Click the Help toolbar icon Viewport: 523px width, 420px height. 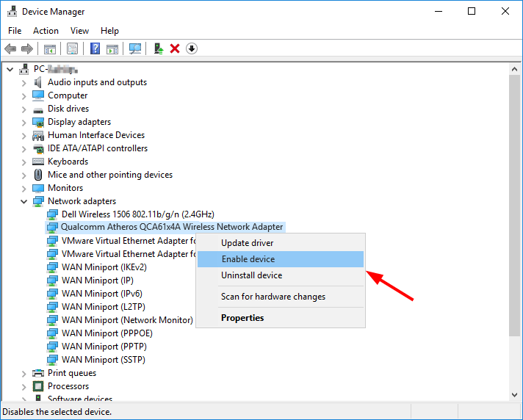coord(95,48)
